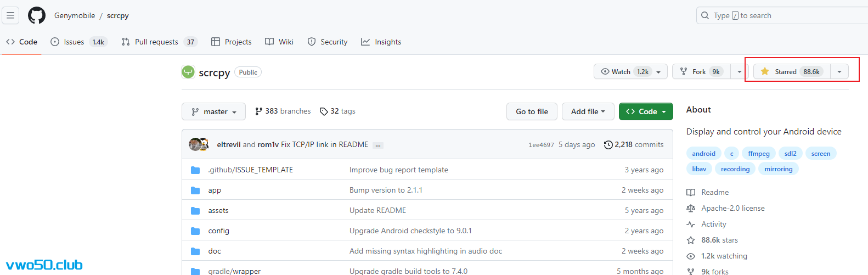The width and height of the screenshot is (868, 275).
Task: Open the hamburger navigation menu
Action: 10,15
